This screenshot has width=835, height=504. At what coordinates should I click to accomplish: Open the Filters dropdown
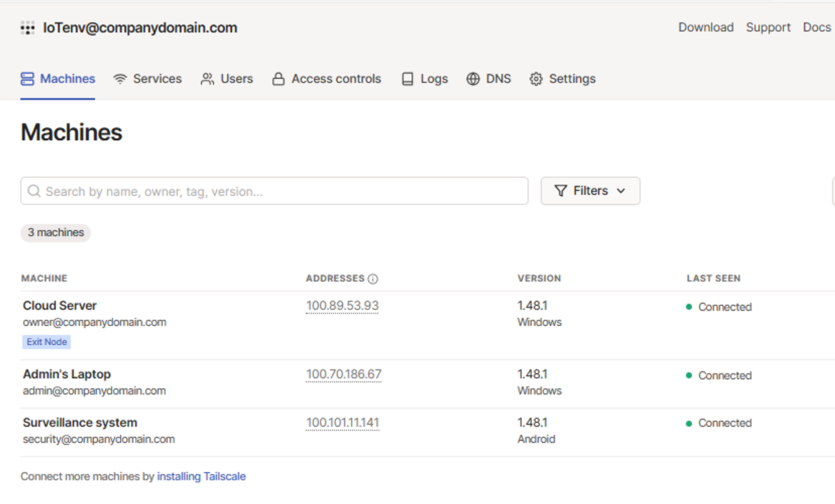coord(590,191)
